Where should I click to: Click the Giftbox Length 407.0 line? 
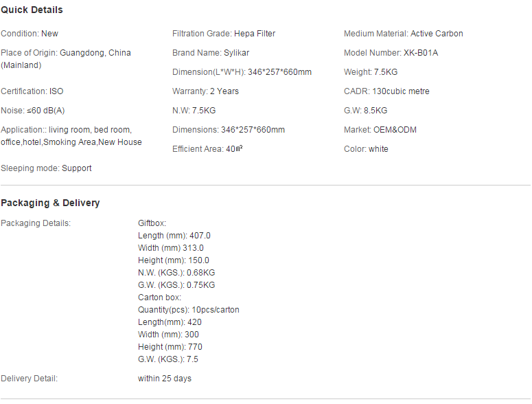[x=174, y=236]
